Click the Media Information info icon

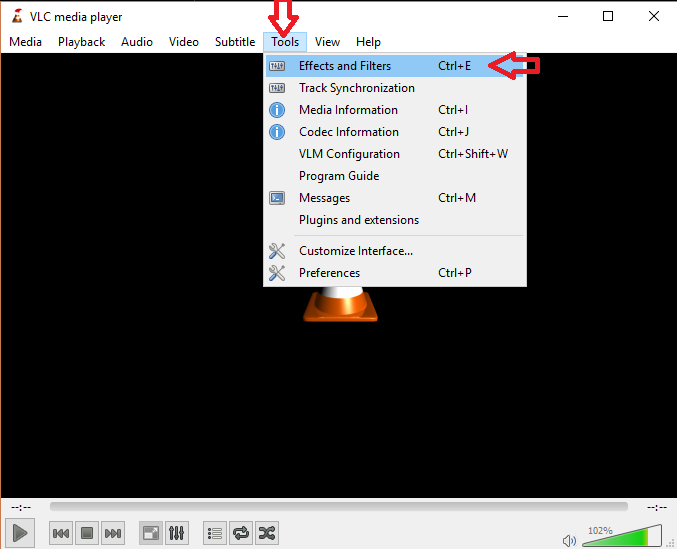(277, 110)
